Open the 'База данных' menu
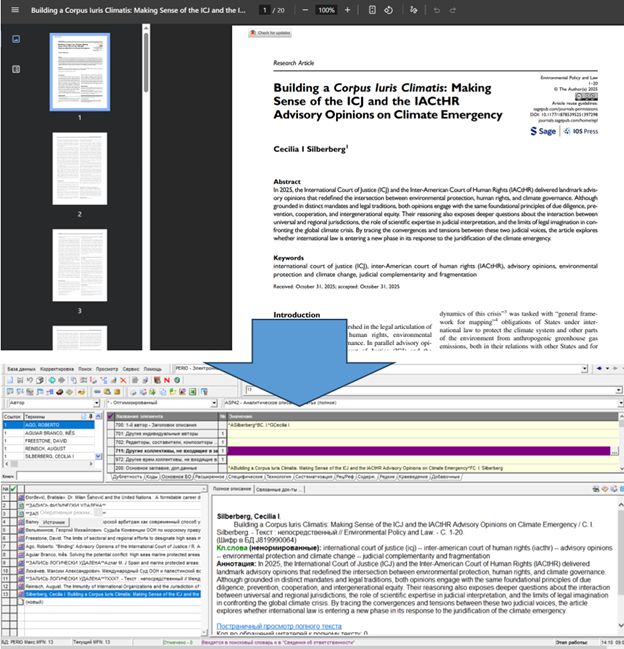This screenshot has height=649, width=624. pyautogui.click(x=21, y=369)
